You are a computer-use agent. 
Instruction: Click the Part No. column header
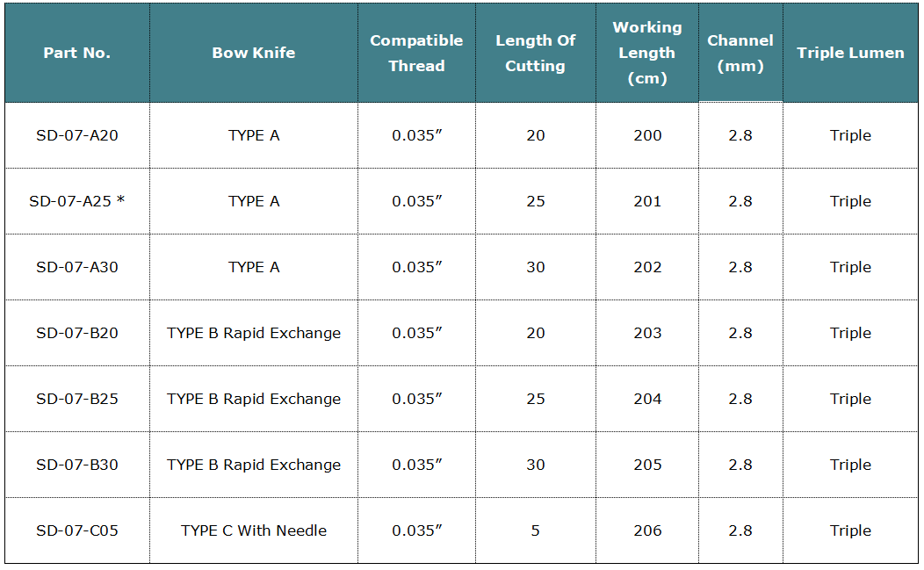[77, 53]
